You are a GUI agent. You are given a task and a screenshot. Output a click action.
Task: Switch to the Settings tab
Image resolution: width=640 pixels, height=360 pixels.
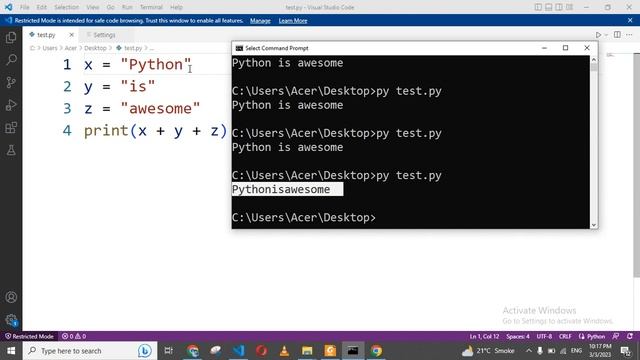(x=104, y=35)
